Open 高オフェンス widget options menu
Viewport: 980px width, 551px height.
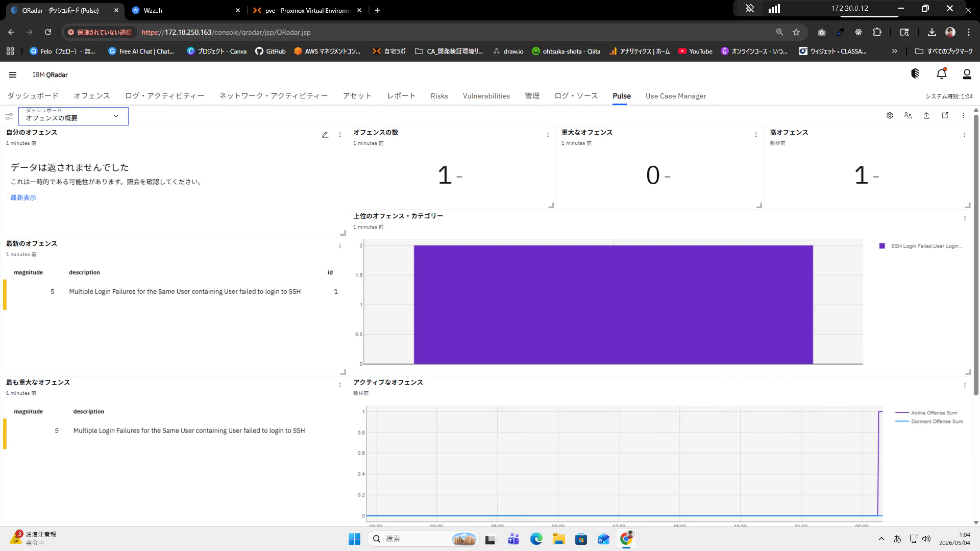(964, 135)
